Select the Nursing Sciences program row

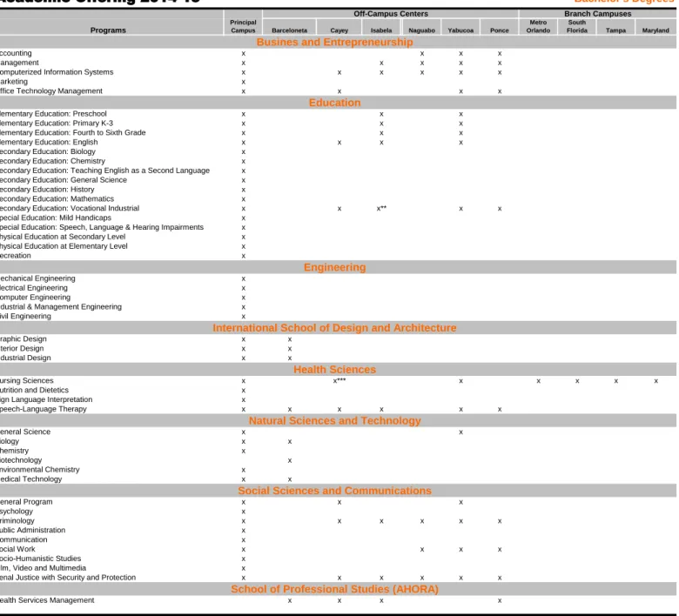pos(339,380)
